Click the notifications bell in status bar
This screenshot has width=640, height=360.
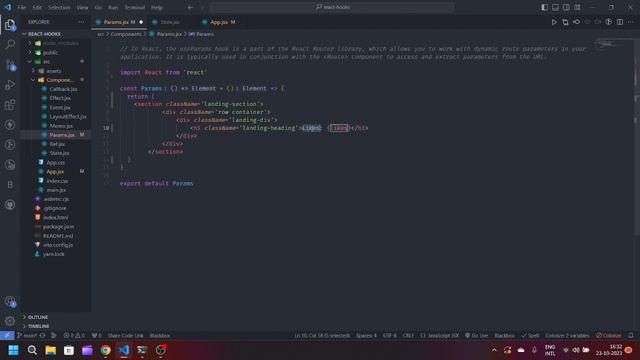(x=631, y=336)
